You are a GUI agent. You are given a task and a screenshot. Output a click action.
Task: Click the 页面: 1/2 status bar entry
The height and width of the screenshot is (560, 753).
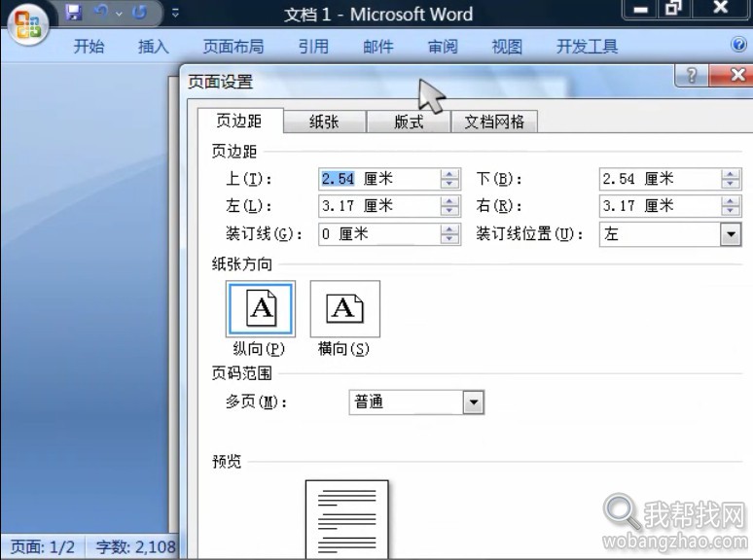(43, 547)
